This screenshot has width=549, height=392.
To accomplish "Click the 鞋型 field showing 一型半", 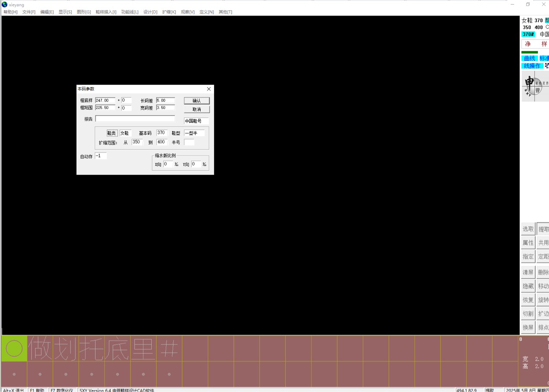I will tap(194, 133).
